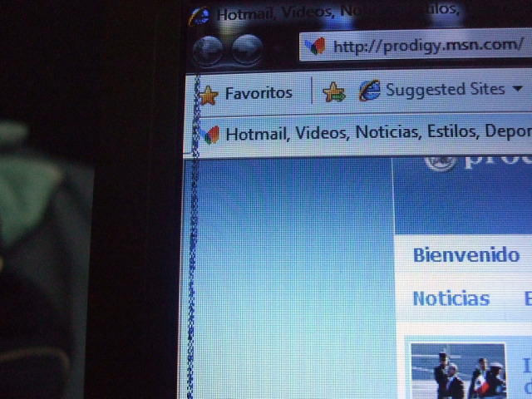The image size is (532, 399).
Task: Click the Bienvenido heading
Action: pyautogui.click(x=466, y=255)
